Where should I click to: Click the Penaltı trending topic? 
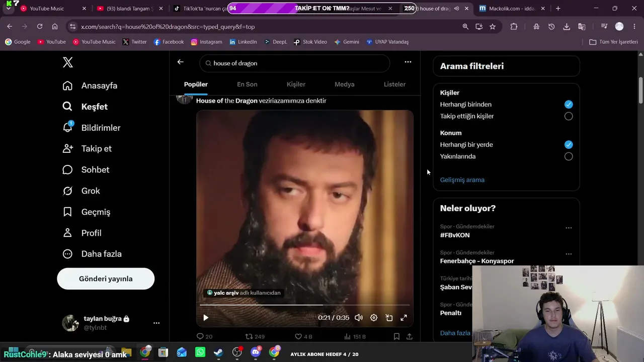451,313
